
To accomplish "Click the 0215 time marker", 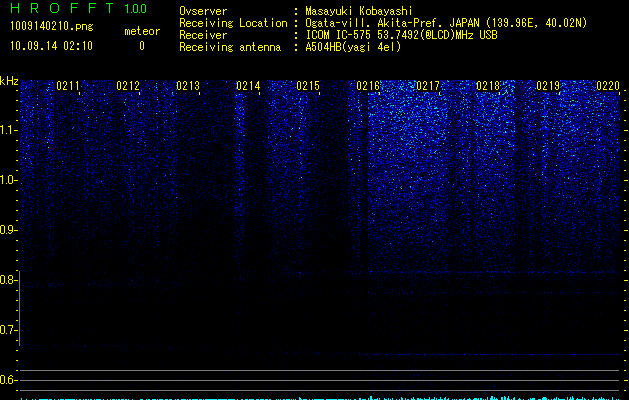I will [x=308, y=86].
